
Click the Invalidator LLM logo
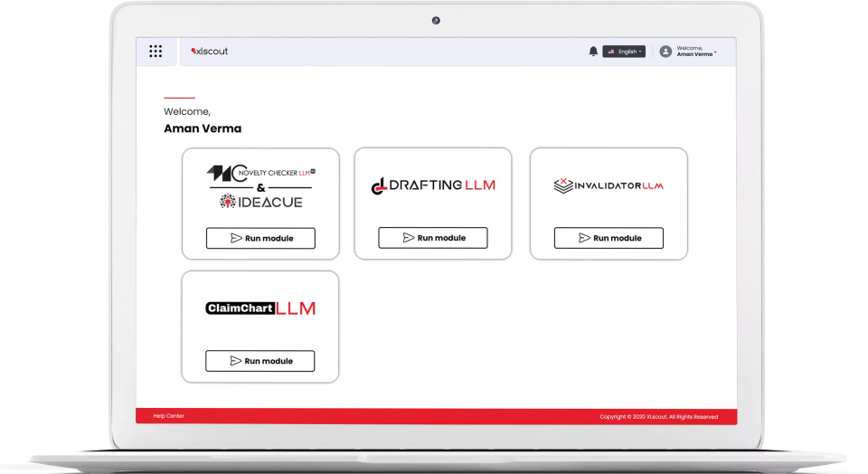(x=609, y=185)
